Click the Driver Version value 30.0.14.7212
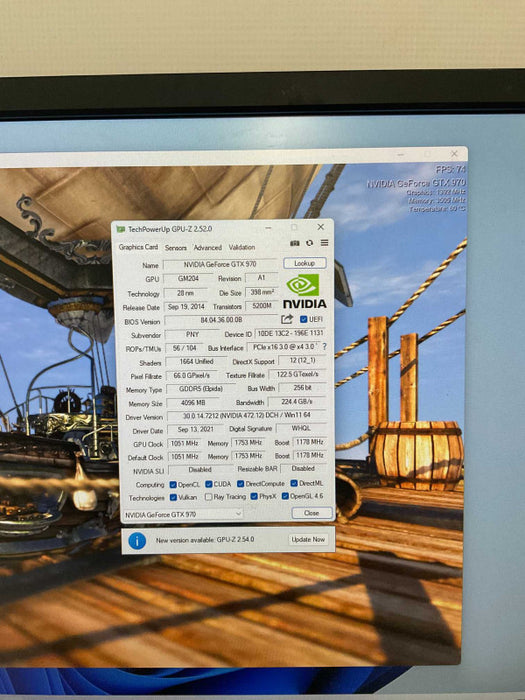The image size is (525, 700). 247,416
